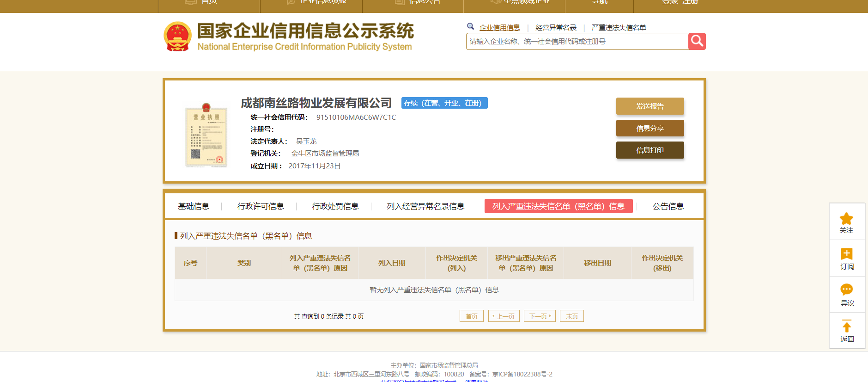Screen dimensions: 868x382
Task: Click the blue 存续（在营、开业、在册） status badge
Action: click(x=444, y=103)
